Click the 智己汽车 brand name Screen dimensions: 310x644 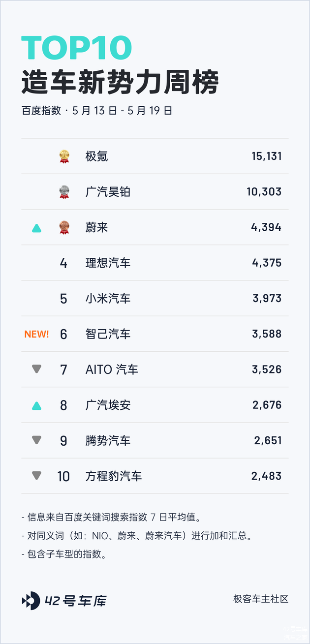click(x=108, y=334)
